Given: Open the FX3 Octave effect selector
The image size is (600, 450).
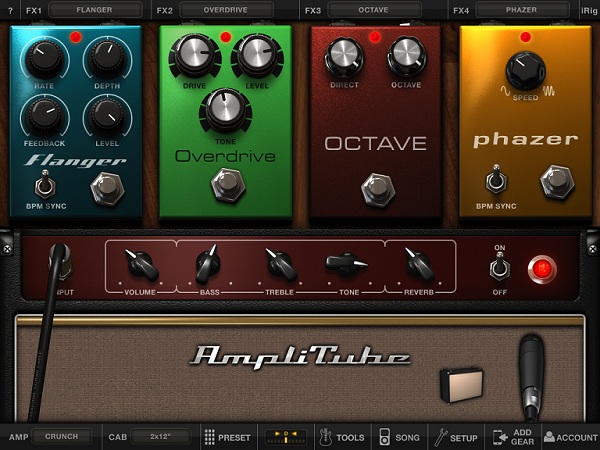Looking at the screenshot, I should [x=374, y=10].
